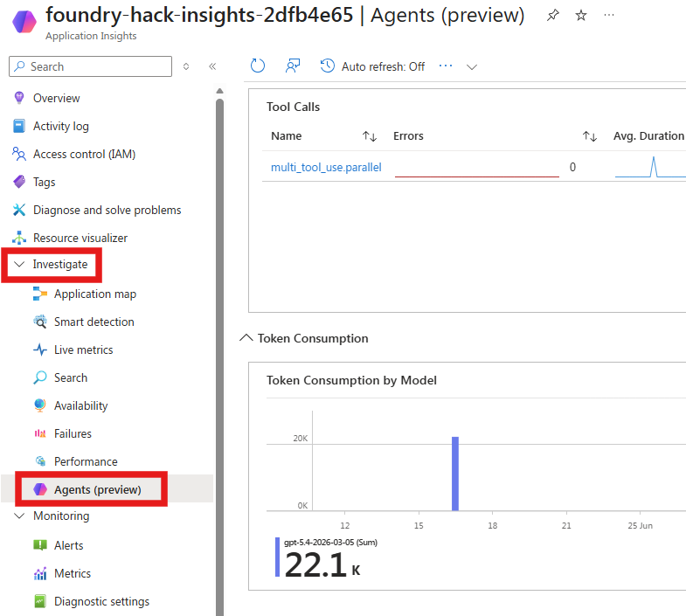Click the avg duration sparkline chart

(x=650, y=167)
